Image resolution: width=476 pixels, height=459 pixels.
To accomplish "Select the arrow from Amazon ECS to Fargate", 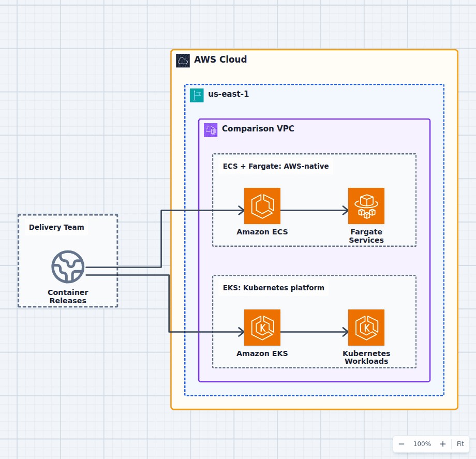I will pos(314,210).
